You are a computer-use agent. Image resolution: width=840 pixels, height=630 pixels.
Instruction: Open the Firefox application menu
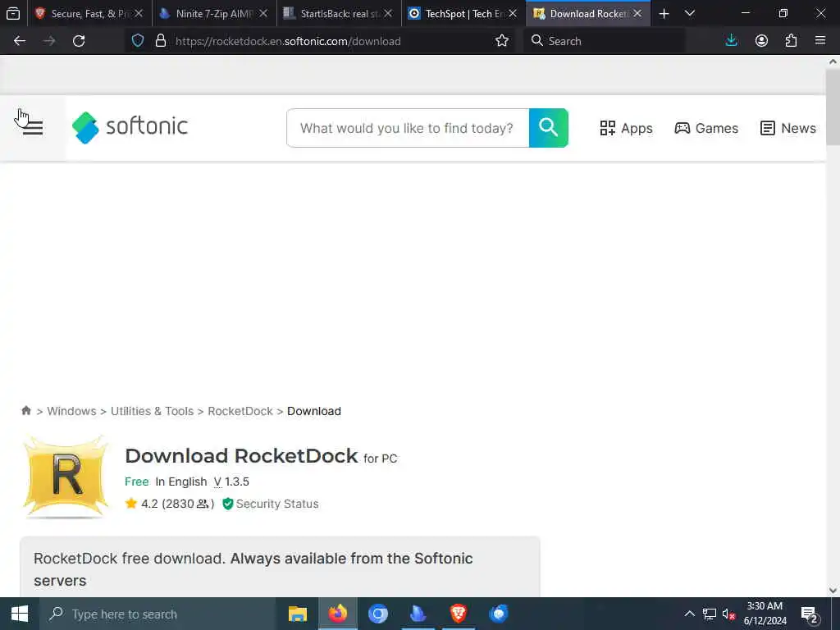820,41
